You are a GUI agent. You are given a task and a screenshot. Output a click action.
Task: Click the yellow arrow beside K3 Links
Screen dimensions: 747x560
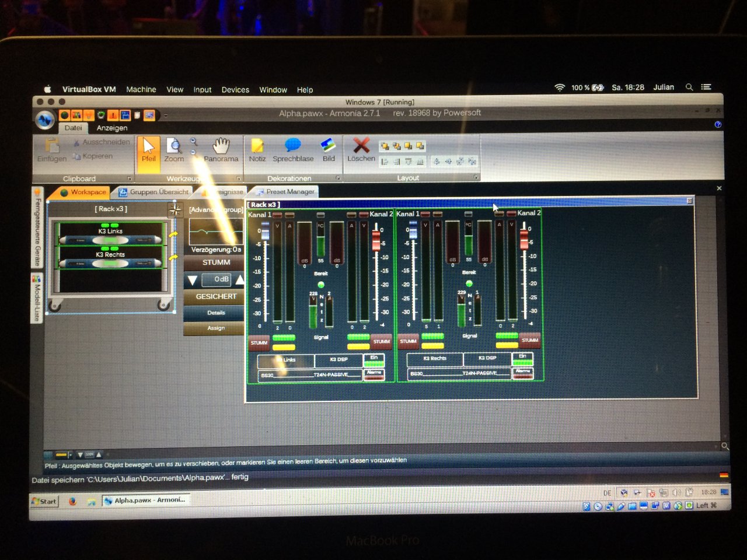(173, 235)
